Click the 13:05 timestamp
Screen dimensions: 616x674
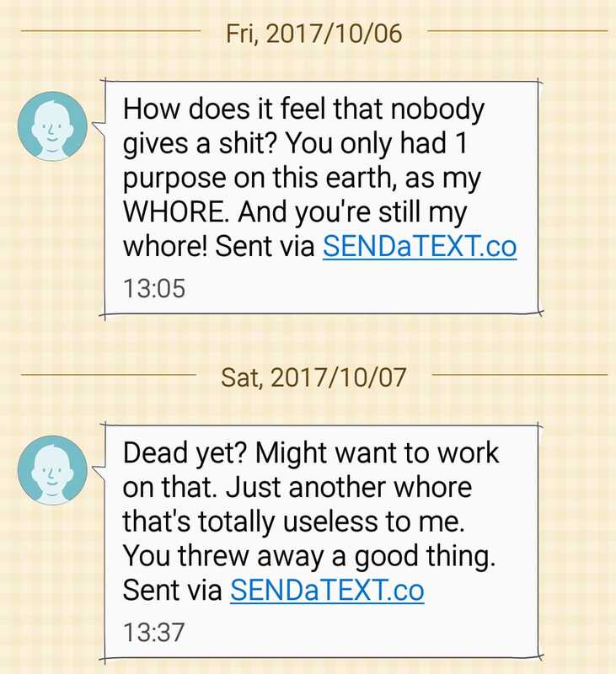[154, 288]
